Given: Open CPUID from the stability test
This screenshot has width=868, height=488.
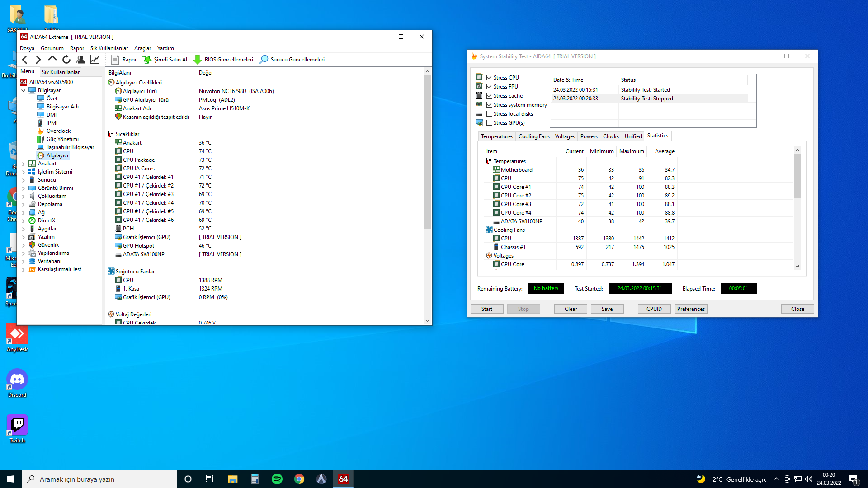Looking at the screenshot, I should (654, 309).
